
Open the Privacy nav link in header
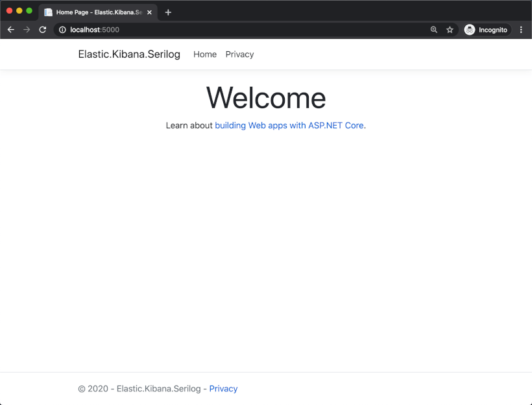tap(239, 54)
